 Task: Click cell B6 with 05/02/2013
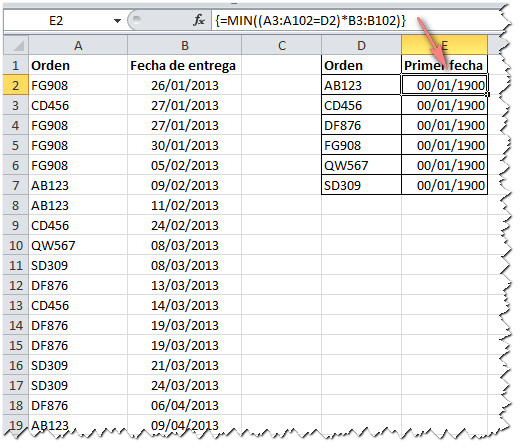coord(184,165)
